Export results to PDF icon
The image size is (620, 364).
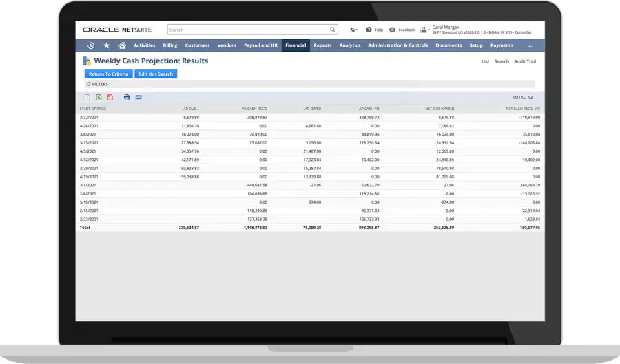point(110,97)
